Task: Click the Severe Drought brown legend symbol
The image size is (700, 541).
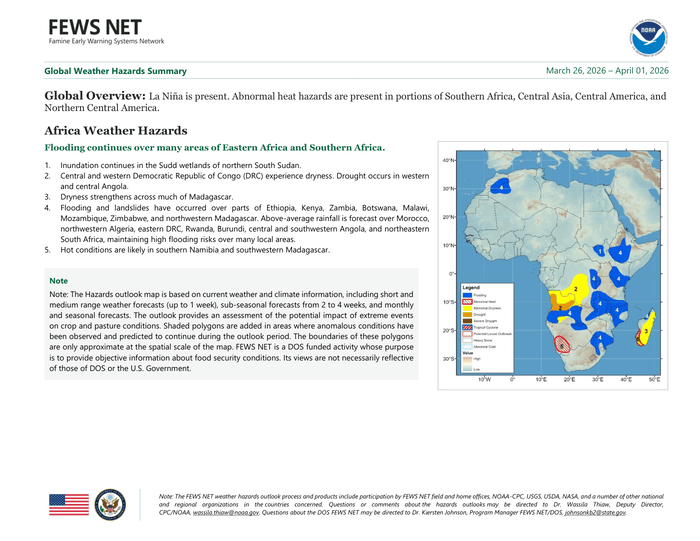Action: point(467,320)
